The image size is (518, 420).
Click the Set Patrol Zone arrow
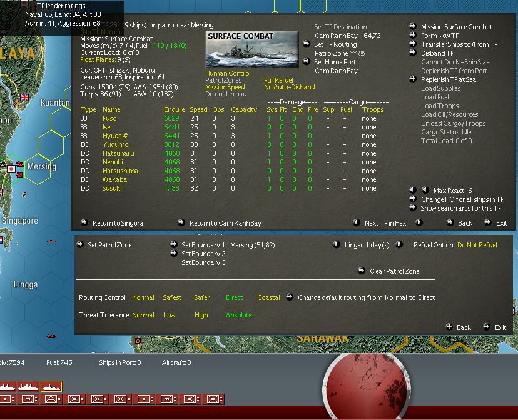point(80,244)
